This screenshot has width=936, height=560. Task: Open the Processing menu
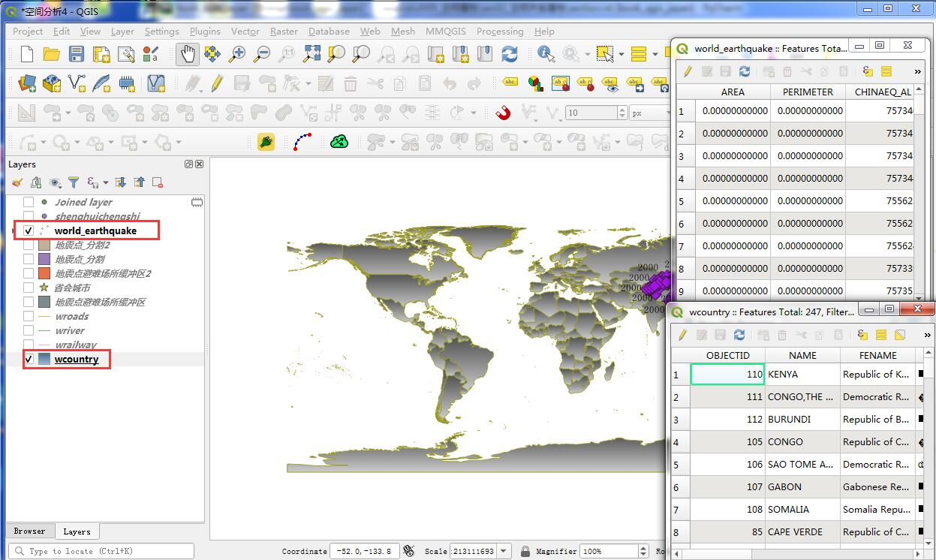pyautogui.click(x=500, y=32)
